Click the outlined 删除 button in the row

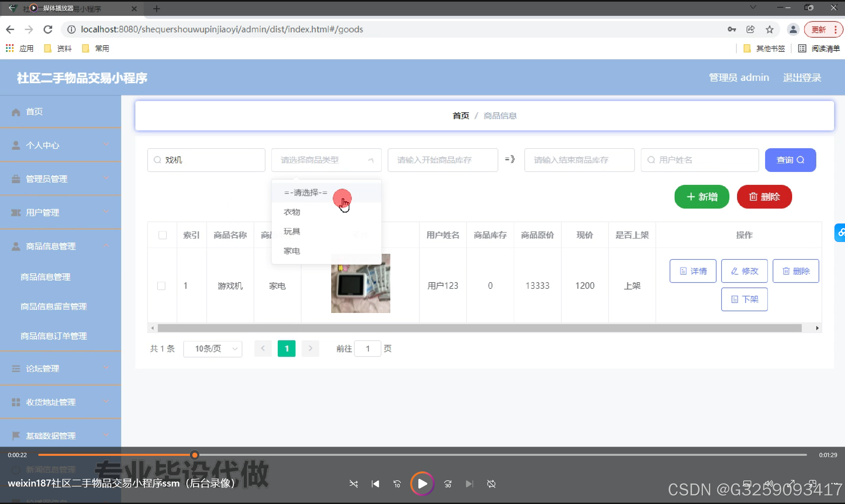click(x=796, y=271)
